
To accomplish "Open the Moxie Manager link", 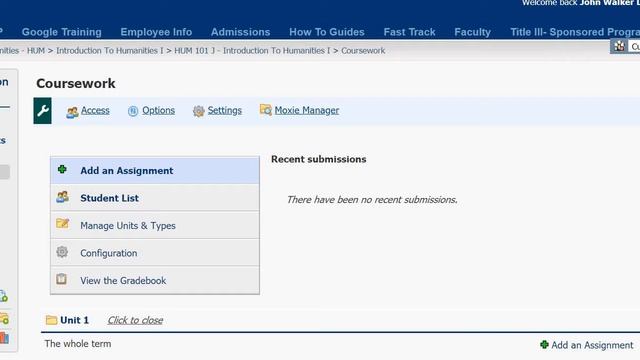I will [x=307, y=110].
